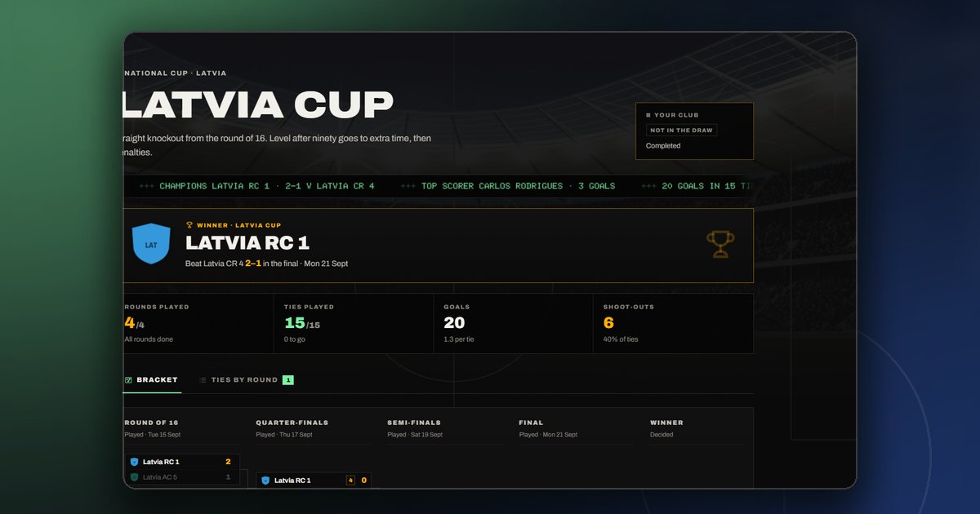980x514 pixels.
Task: Switch to the Bracket tab
Action: (x=151, y=380)
